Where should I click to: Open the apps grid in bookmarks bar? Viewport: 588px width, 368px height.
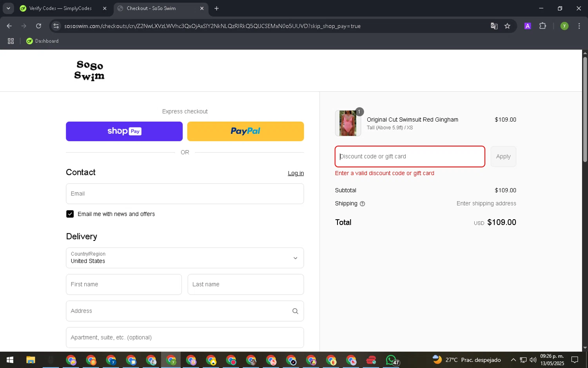pos(11,41)
